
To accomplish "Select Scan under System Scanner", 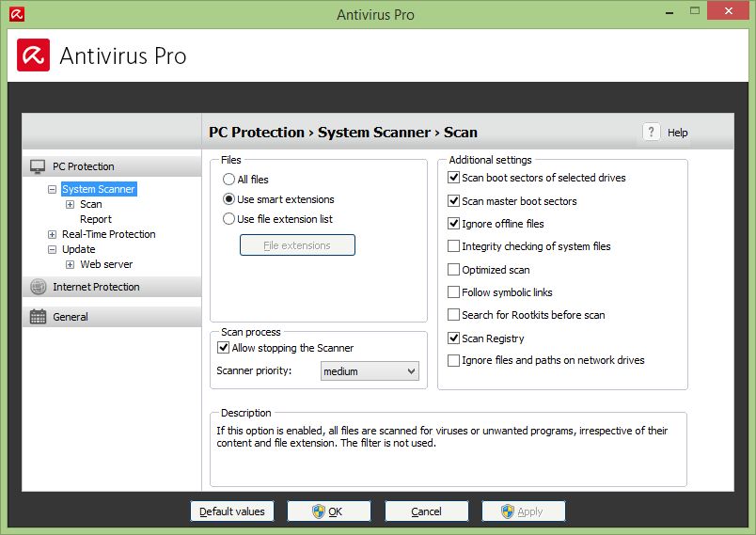I will tap(90, 204).
